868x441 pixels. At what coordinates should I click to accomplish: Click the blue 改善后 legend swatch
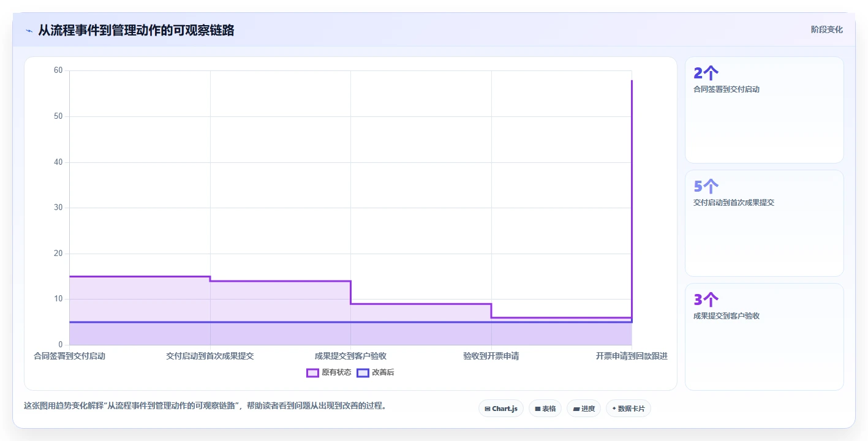(363, 372)
